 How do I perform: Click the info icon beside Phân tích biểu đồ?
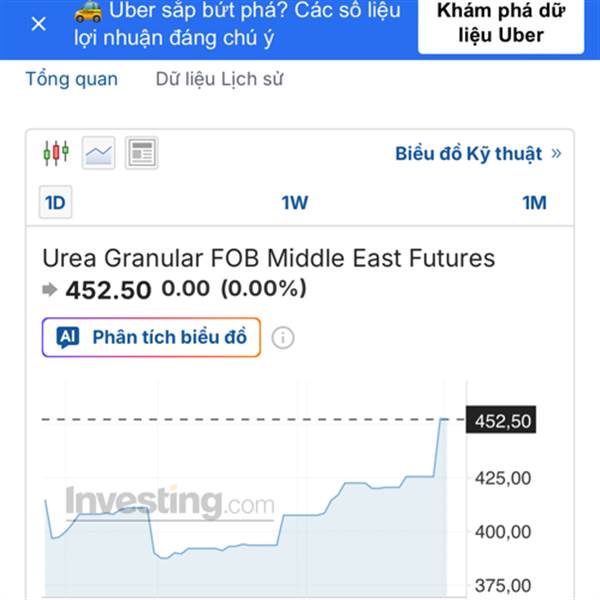click(283, 338)
